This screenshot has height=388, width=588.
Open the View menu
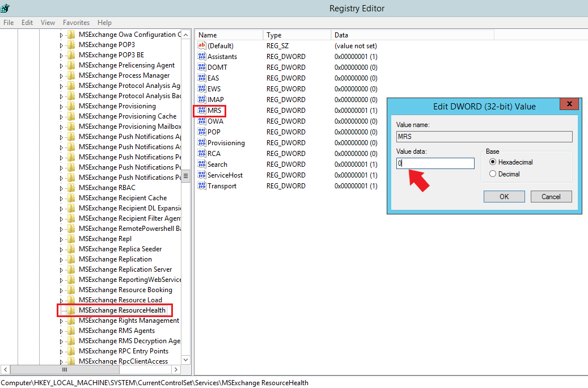click(48, 23)
